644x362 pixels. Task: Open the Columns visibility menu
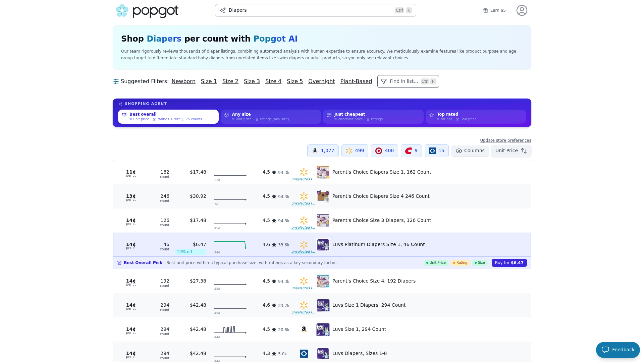pos(470,151)
